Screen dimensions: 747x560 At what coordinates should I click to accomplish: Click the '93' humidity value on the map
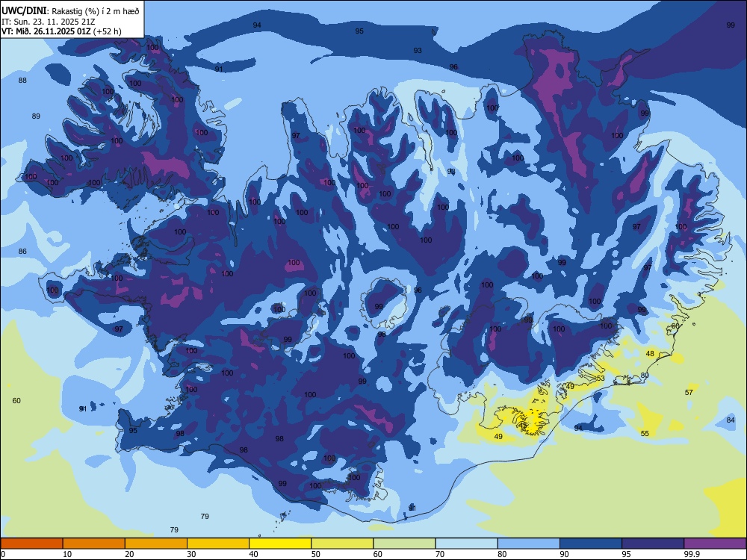point(418,51)
